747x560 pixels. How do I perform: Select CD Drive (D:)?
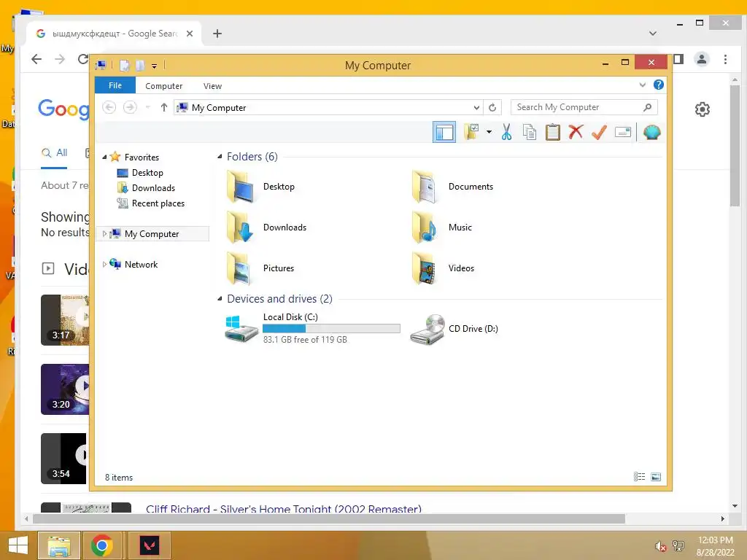point(454,329)
